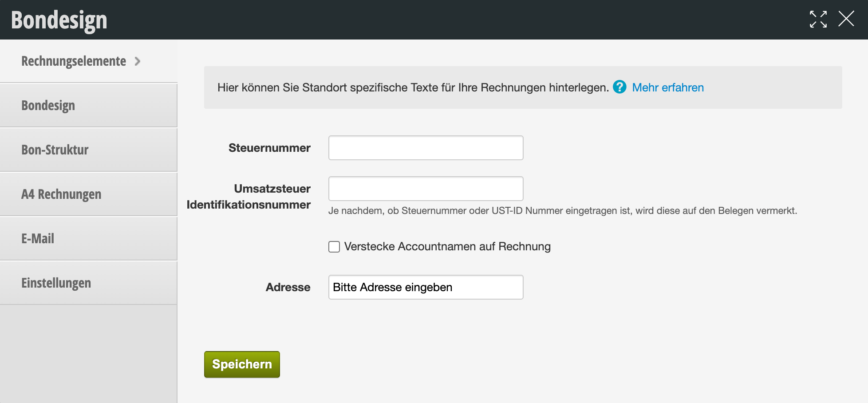Open the Einstellungen tab
Viewport: 868px width, 403px height.
click(56, 283)
